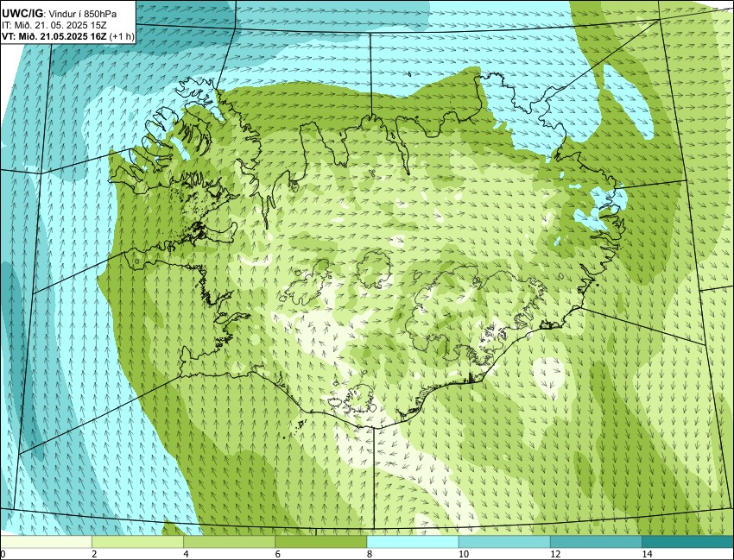The image size is (734, 560).
Task: Click the legend label '2'
Action: [94, 554]
